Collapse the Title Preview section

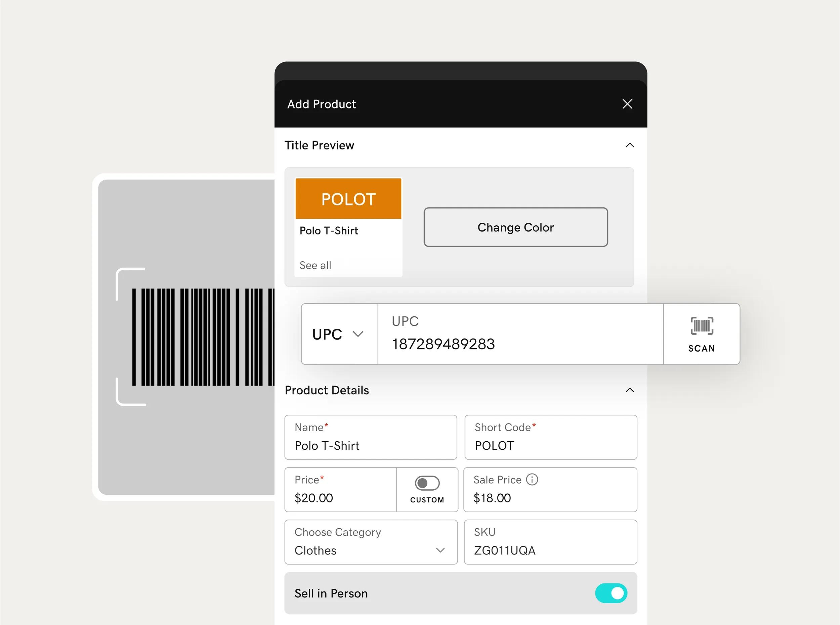pos(630,145)
